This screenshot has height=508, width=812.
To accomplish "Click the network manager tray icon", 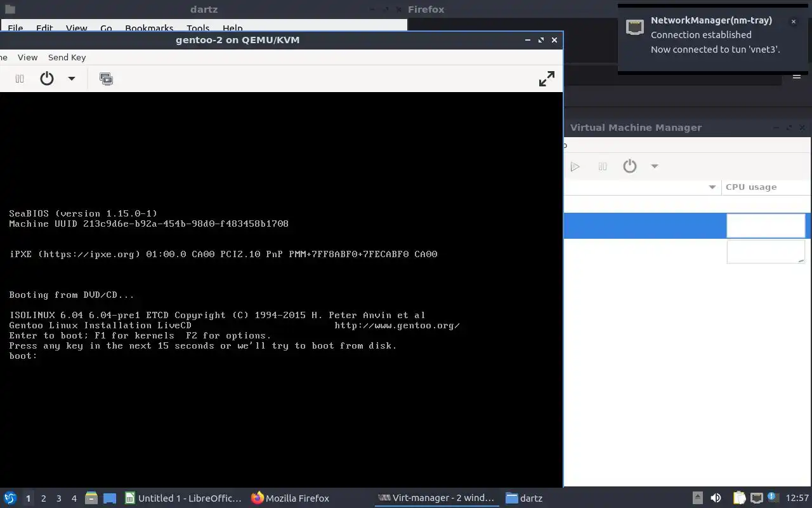I will tap(756, 498).
